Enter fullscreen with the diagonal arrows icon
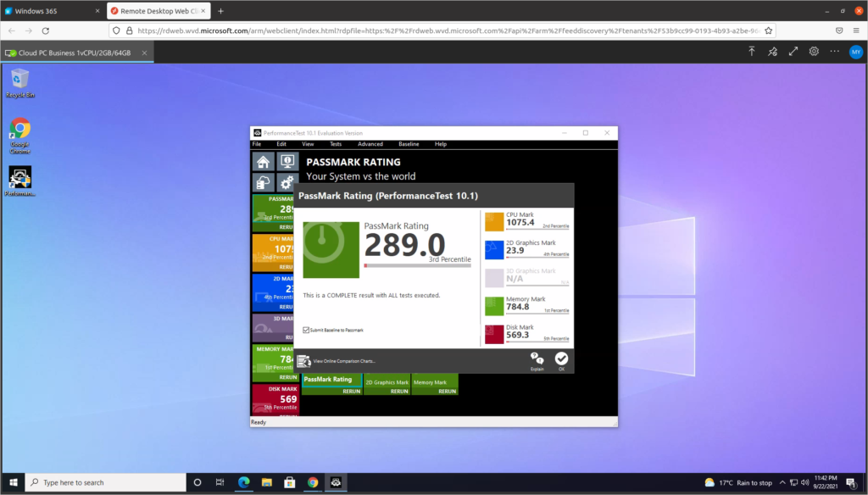Screen dimensions: 868x495 pos(793,52)
